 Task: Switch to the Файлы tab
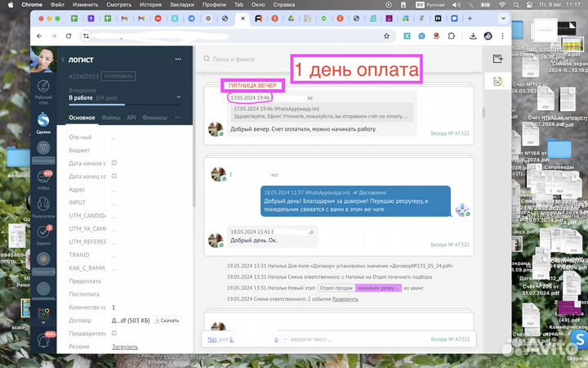click(111, 118)
